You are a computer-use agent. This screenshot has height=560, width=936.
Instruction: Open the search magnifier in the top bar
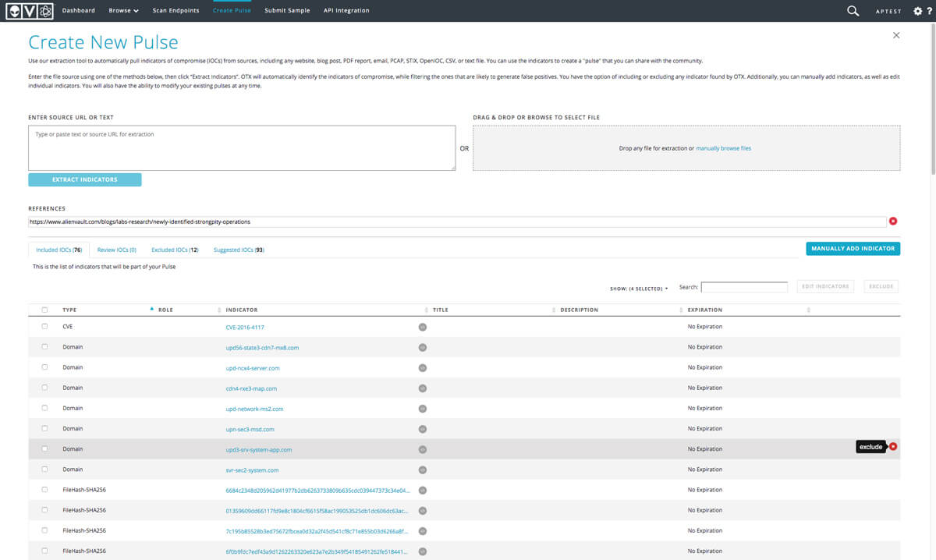[x=852, y=11]
